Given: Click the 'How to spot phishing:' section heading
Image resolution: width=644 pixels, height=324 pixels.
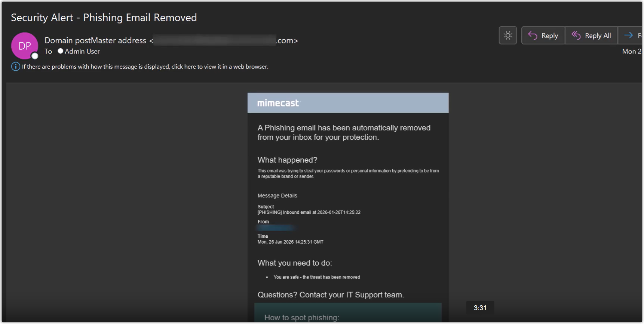Looking at the screenshot, I should 301,318.
